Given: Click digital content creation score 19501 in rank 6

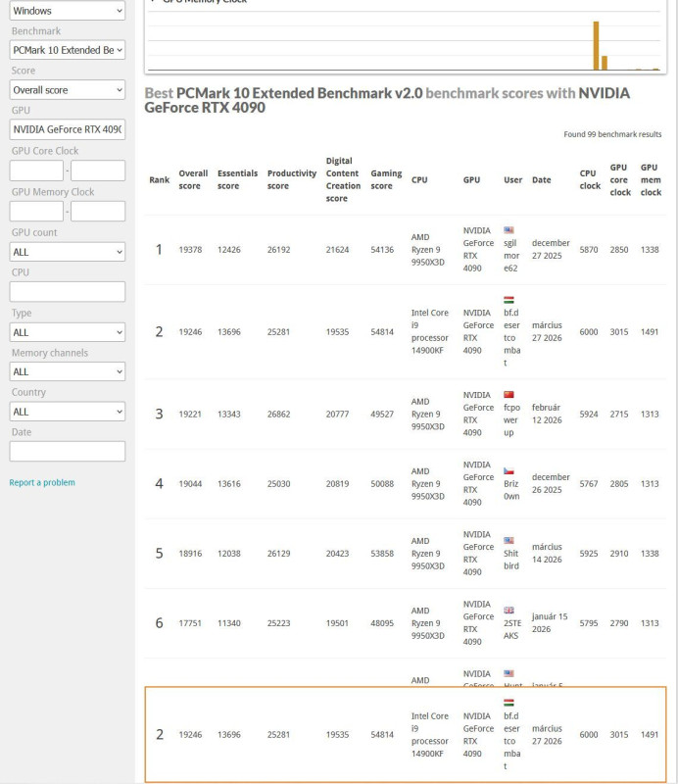Looking at the screenshot, I should (337, 623).
